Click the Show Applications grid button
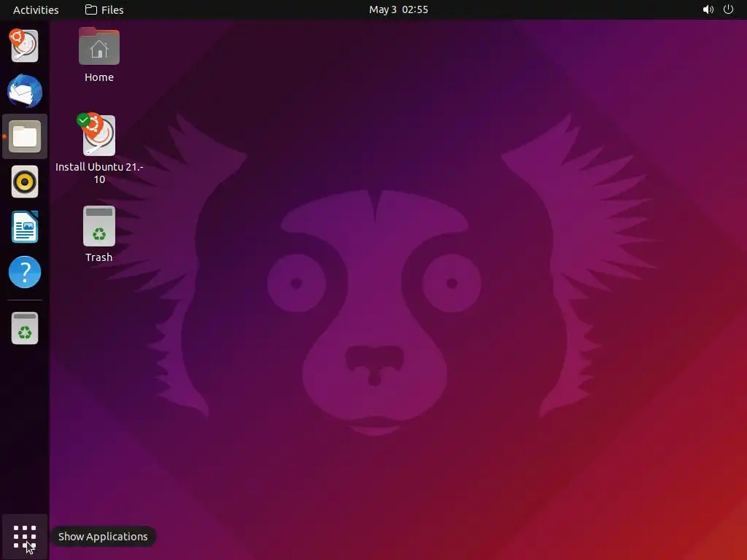 (x=25, y=537)
